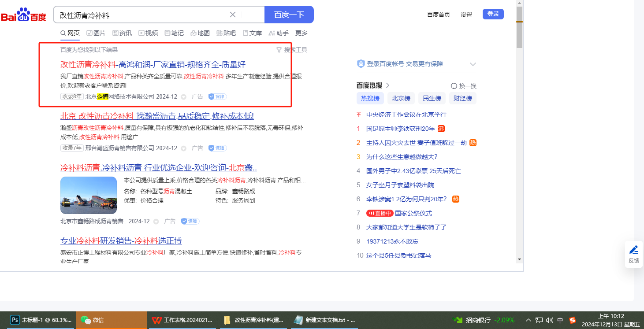Image resolution: width=644 pixels, height=329 pixels.
Task: Expand the 登录百度帐号 login banner chevron
Action: coord(473,64)
